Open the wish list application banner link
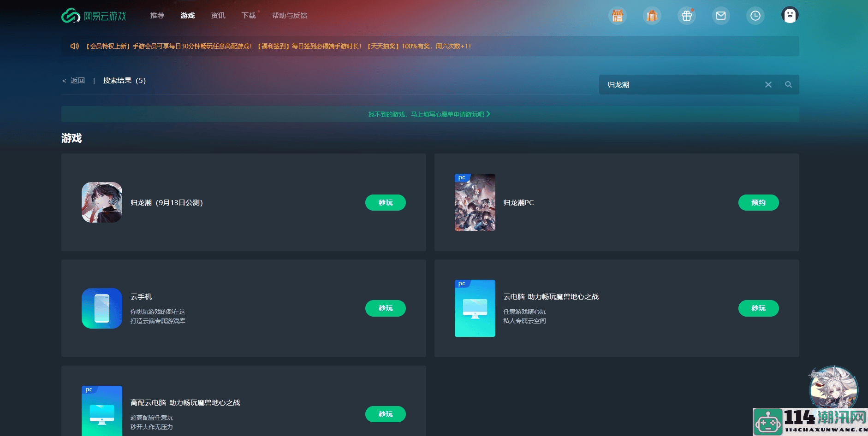 (x=429, y=114)
